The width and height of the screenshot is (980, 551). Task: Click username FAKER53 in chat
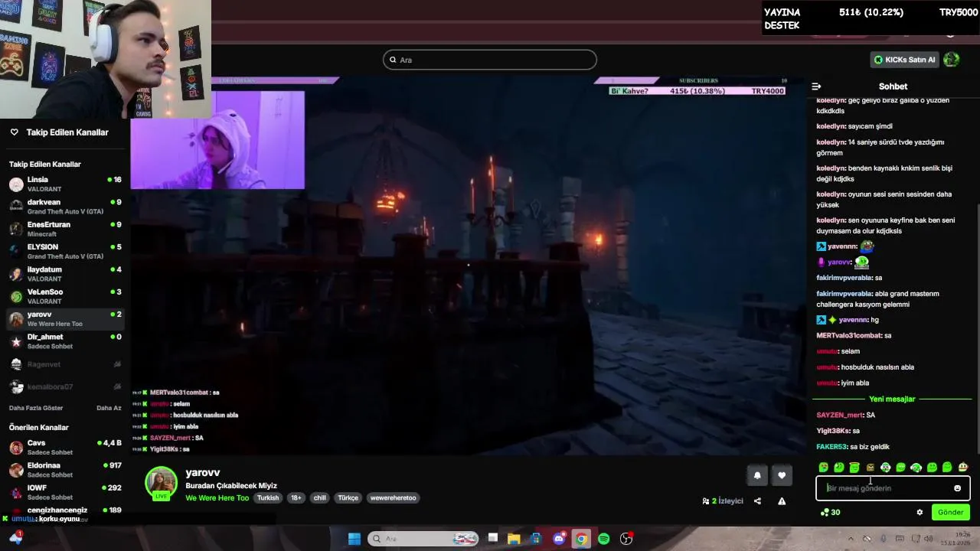pyautogui.click(x=831, y=446)
